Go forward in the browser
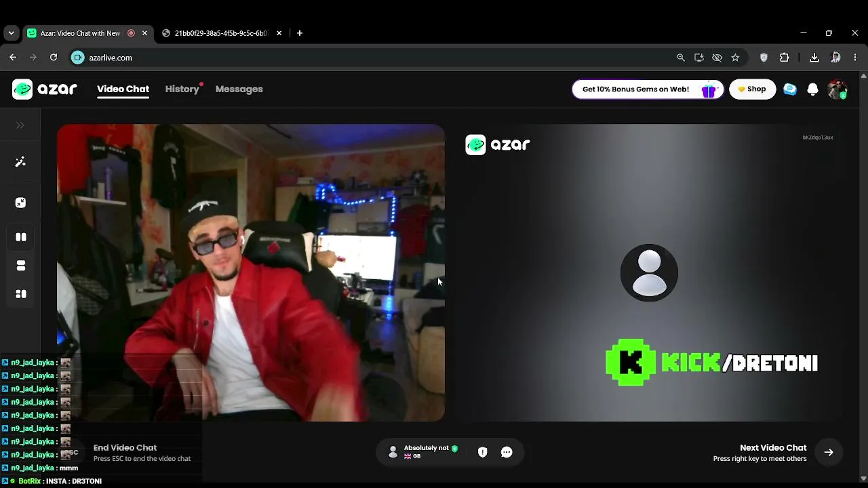This screenshot has width=868, height=488. coord(33,58)
